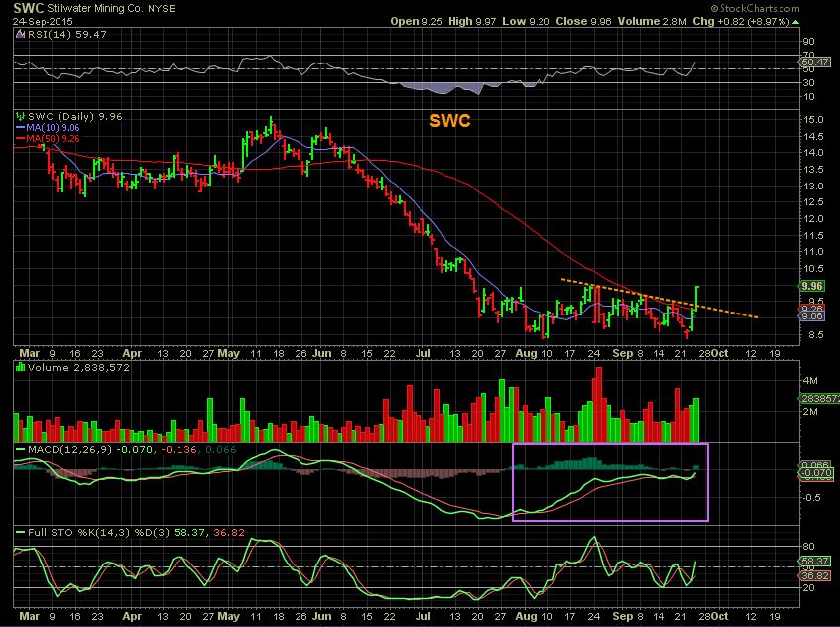Click the 30 level on RSI axis
This screenshot has height=627, width=840.
(808, 83)
